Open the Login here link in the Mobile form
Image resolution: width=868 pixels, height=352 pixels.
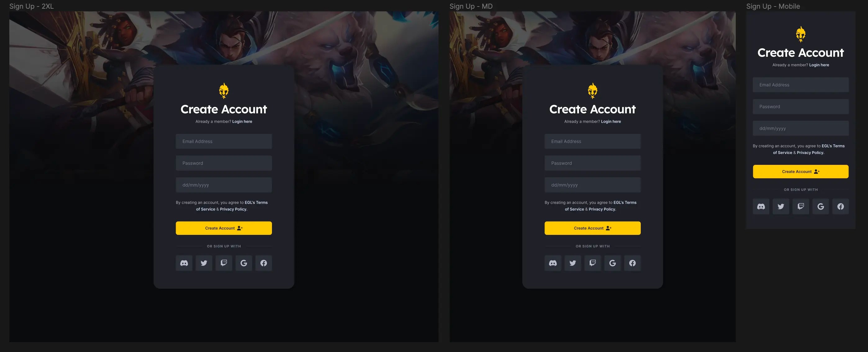click(819, 65)
